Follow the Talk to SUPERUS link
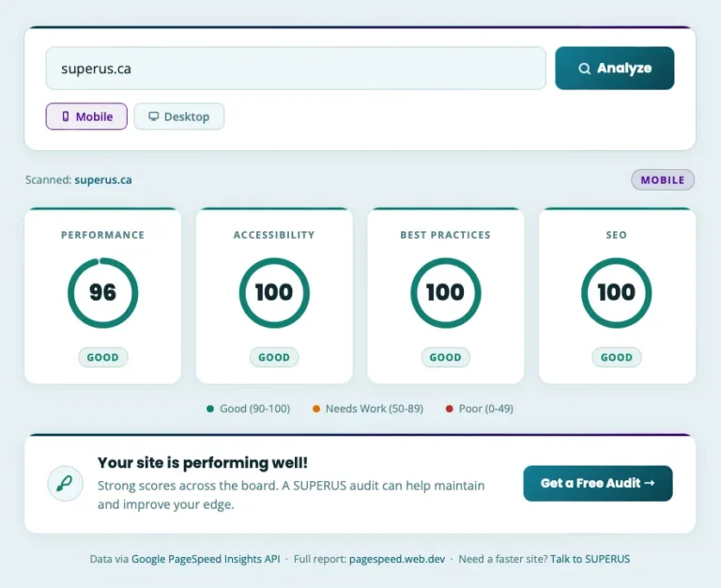Image resolution: width=721 pixels, height=588 pixels. tap(590, 559)
